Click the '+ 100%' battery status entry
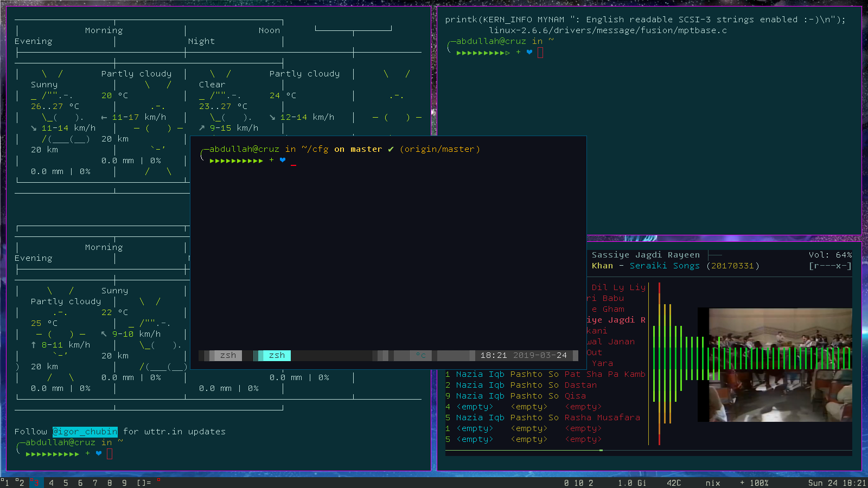This screenshot has width=868, height=488. pyautogui.click(x=754, y=483)
